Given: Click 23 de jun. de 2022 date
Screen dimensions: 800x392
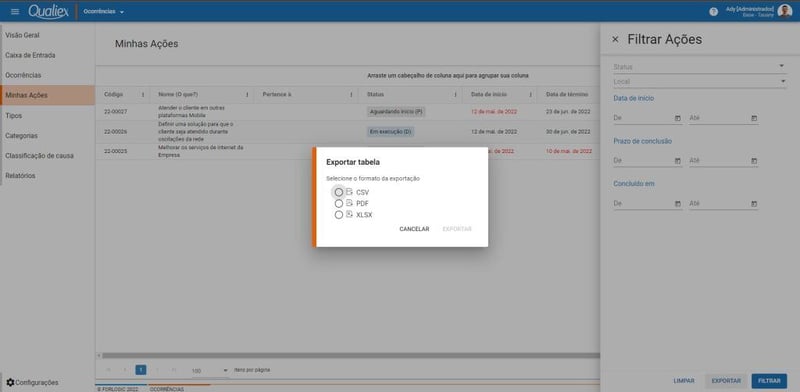Looking at the screenshot, I should pyautogui.click(x=568, y=111).
